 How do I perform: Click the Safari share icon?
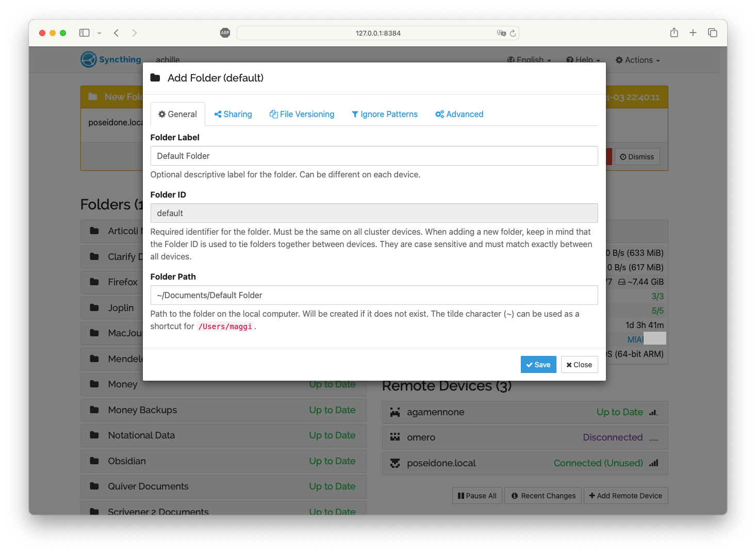click(674, 33)
